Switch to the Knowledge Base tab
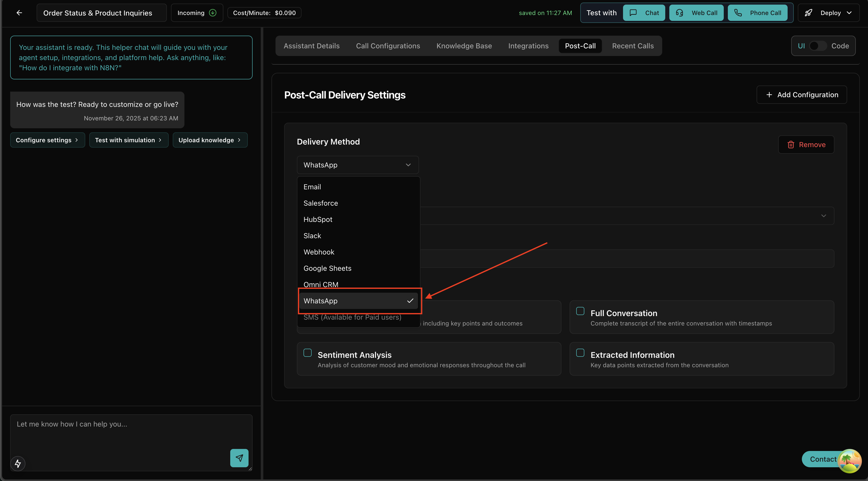 tap(464, 46)
